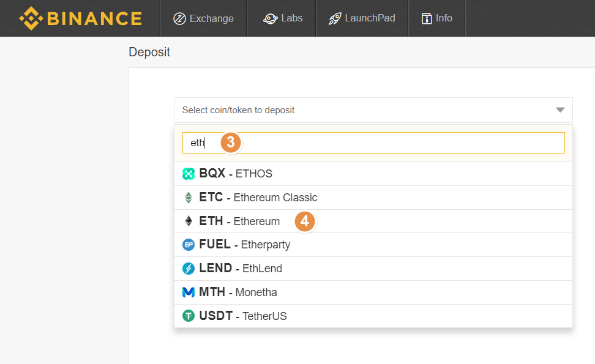
Task: Click the LaunchPad rocket icon
Action: [x=335, y=18]
